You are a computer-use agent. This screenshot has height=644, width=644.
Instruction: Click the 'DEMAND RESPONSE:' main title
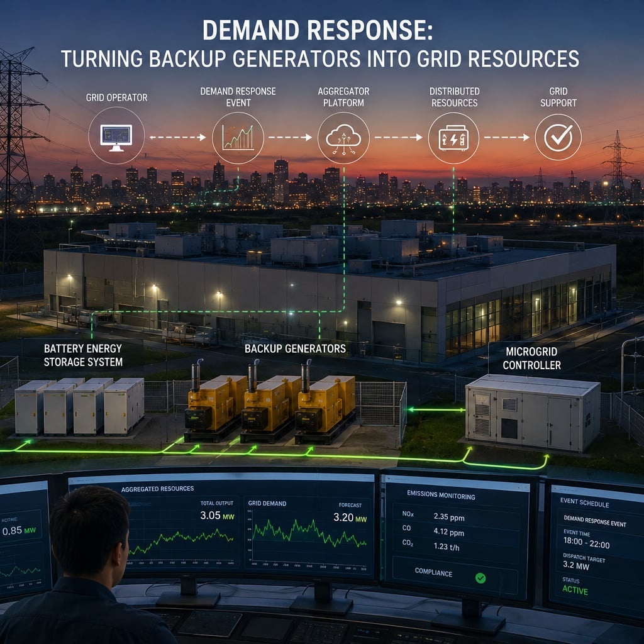(318, 30)
